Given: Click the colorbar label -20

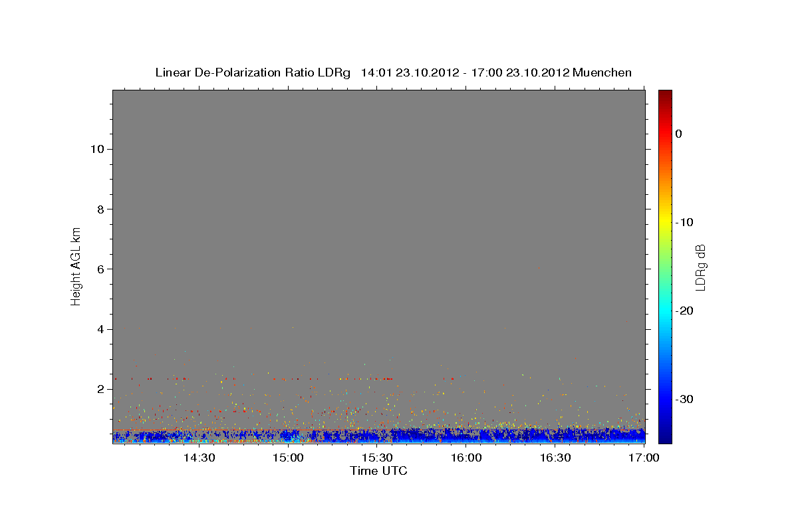Looking at the screenshot, I should pyautogui.click(x=685, y=311).
